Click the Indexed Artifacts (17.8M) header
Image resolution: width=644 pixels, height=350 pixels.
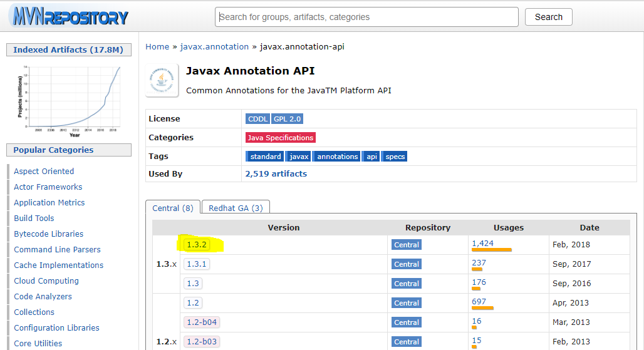click(68, 49)
